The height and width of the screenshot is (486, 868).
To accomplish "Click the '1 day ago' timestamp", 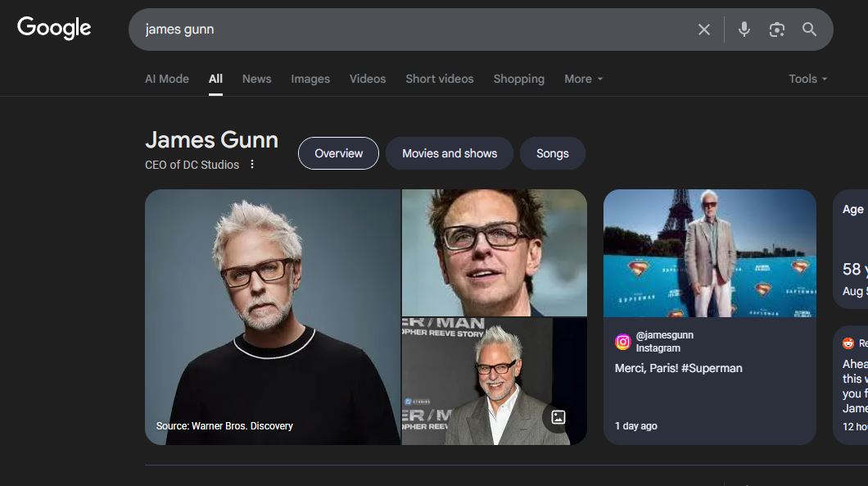I will (x=636, y=426).
